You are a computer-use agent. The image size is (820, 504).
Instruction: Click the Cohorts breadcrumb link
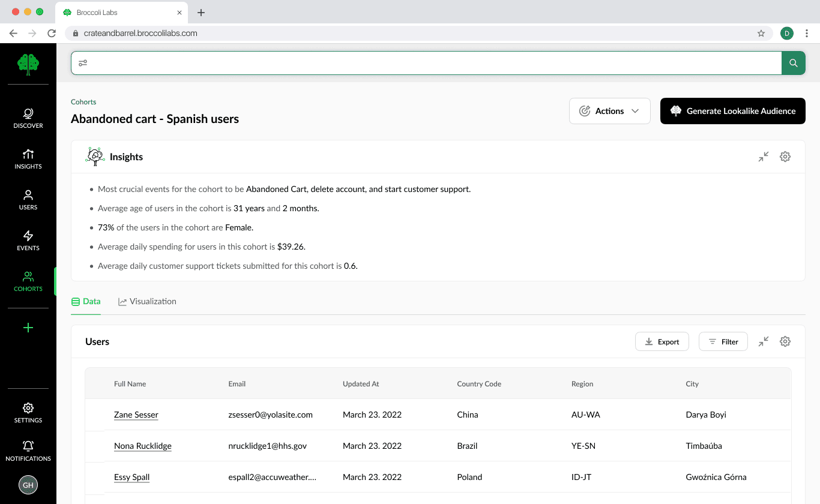(83, 102)
